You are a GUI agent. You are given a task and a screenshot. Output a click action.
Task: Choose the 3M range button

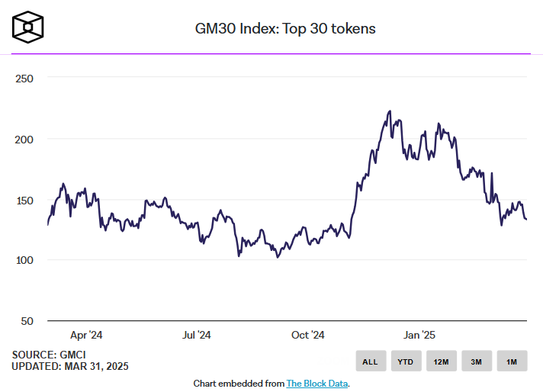pos(475,361)
